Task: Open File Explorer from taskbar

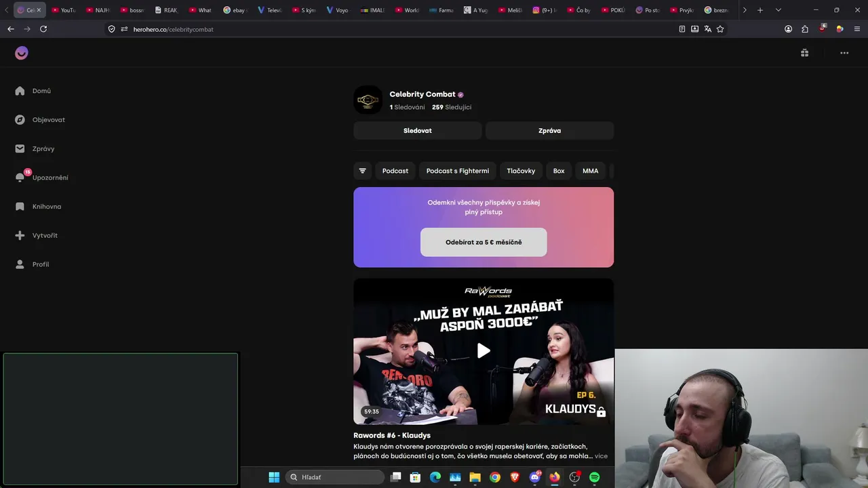Action: [x=475, y=477]
